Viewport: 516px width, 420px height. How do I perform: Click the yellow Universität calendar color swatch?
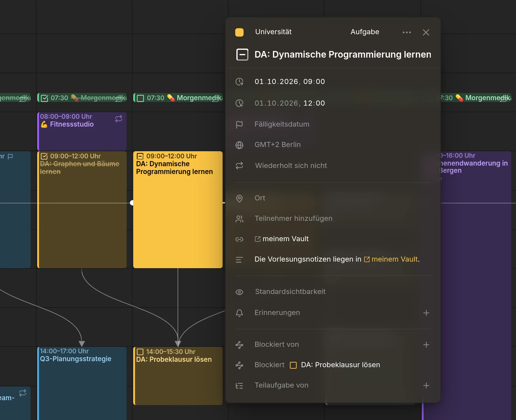tap(239, 32)
